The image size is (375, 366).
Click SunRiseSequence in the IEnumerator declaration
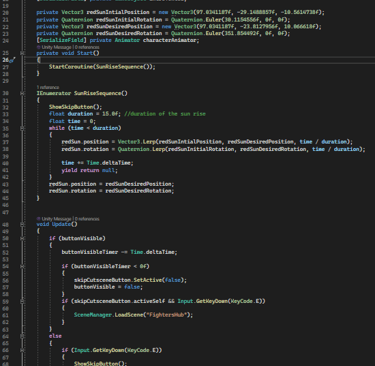(97, 93)
